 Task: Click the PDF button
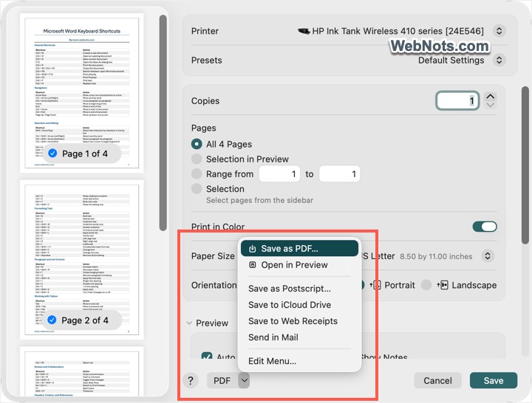point(222,381)
